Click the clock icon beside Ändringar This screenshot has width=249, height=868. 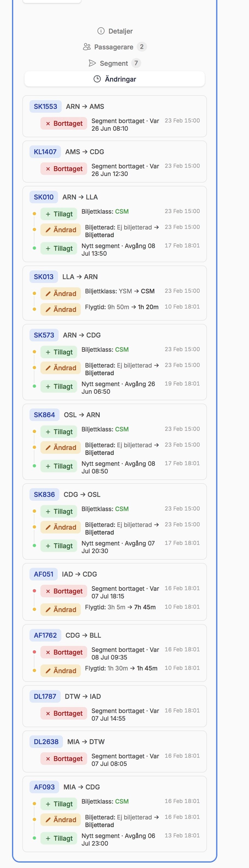pos(97,79)
